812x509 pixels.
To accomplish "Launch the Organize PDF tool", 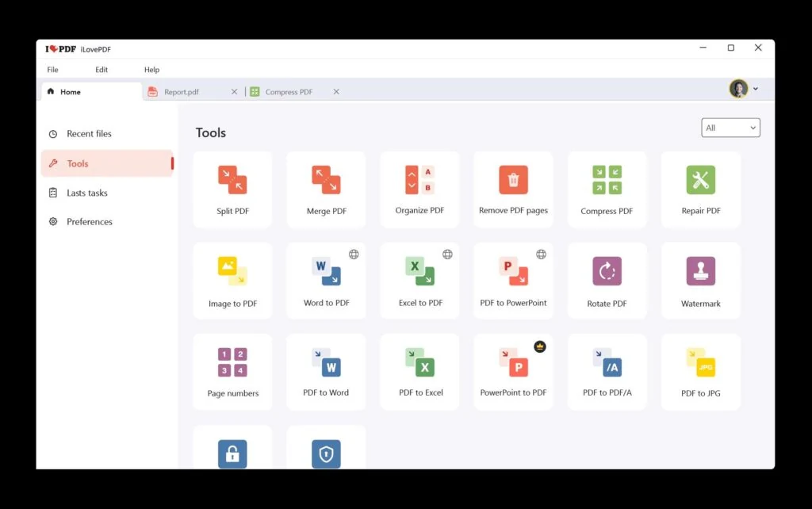I will pos(420,189).
